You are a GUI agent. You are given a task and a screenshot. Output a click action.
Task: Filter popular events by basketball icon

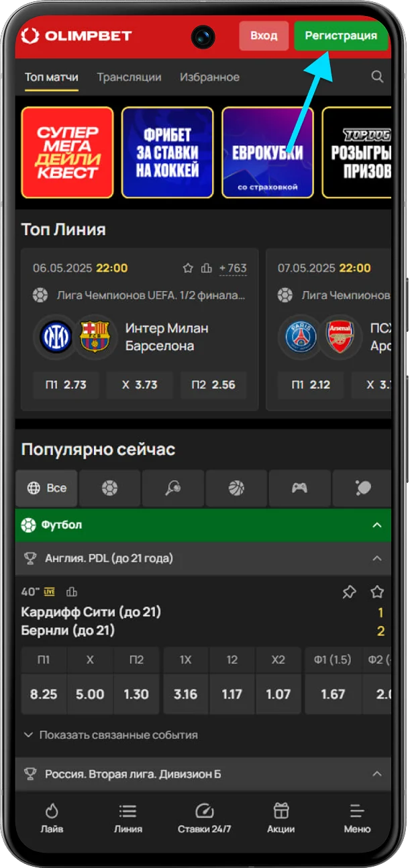(x=236, y=488)
